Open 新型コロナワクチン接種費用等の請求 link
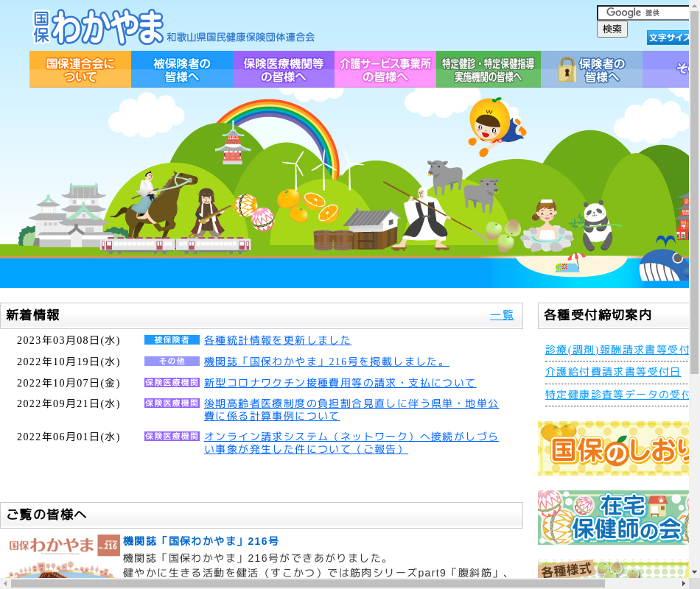This screenshot has width=700, height=589. pos(340,383)
